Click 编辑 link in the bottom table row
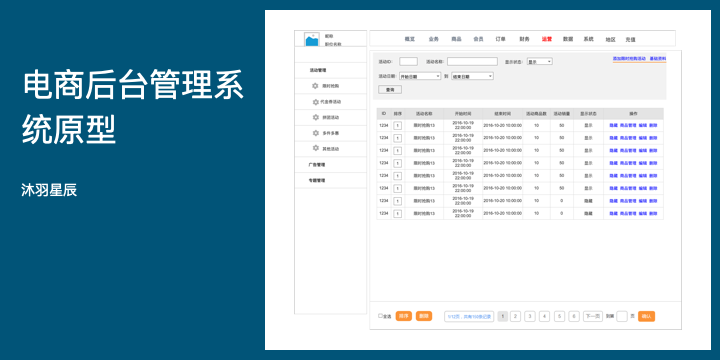The image size is (720, 360). click(643, 214)
